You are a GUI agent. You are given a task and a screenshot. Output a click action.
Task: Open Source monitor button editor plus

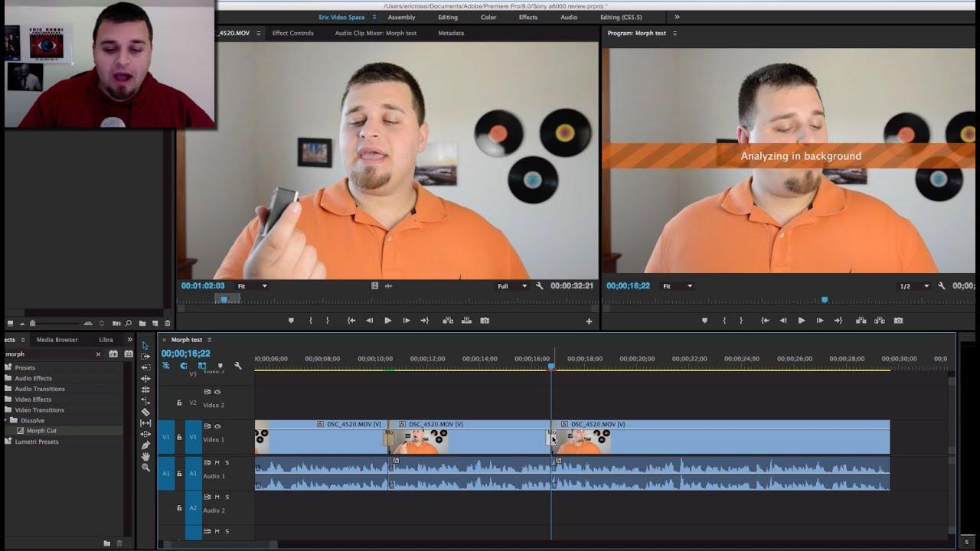589,321
